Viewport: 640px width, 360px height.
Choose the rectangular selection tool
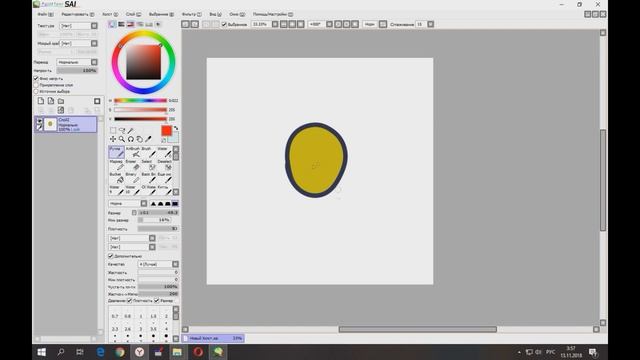tap(113, 130)
